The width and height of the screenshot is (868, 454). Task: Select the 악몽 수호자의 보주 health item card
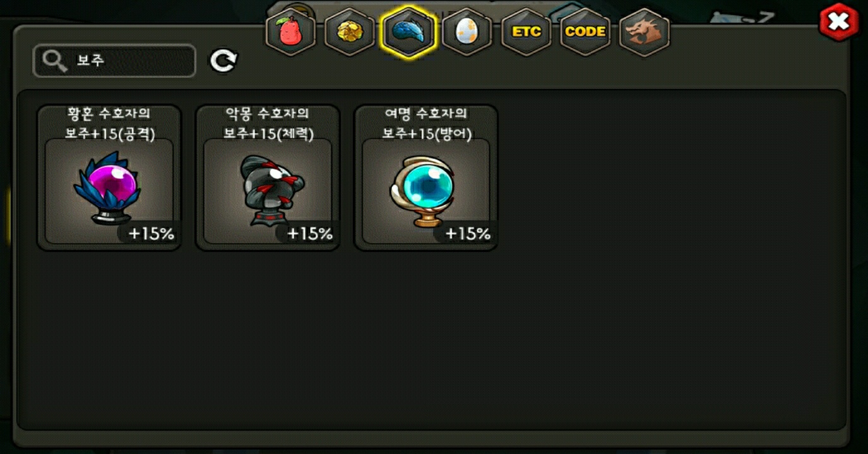[x=268, y=177]
